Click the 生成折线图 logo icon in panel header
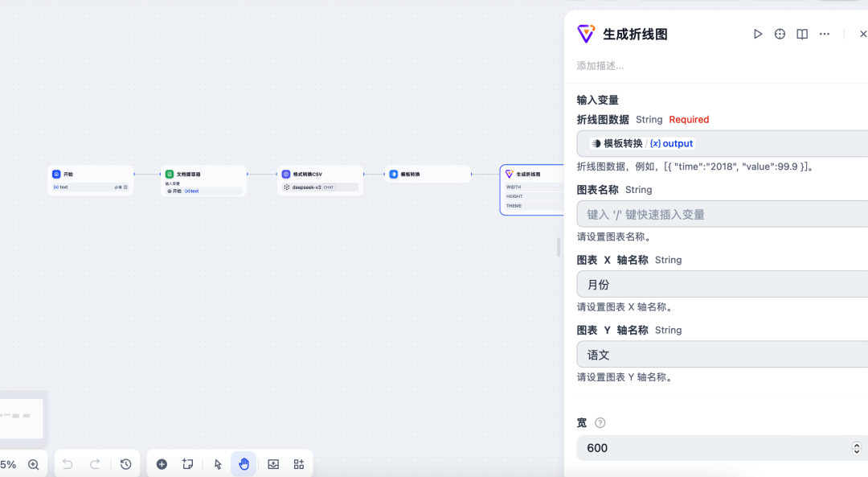Image resolution: width=868 pixels, height=477 pixels. tap(586, 34)
